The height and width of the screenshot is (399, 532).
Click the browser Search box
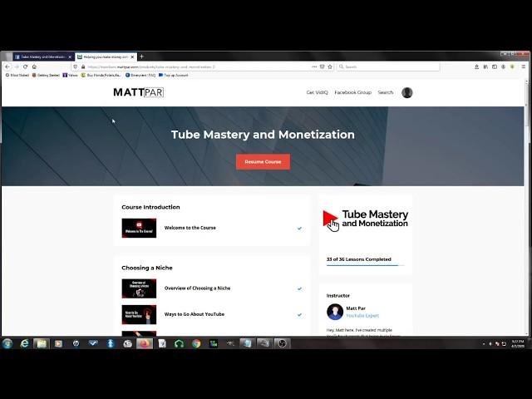(x=388, y=66)
